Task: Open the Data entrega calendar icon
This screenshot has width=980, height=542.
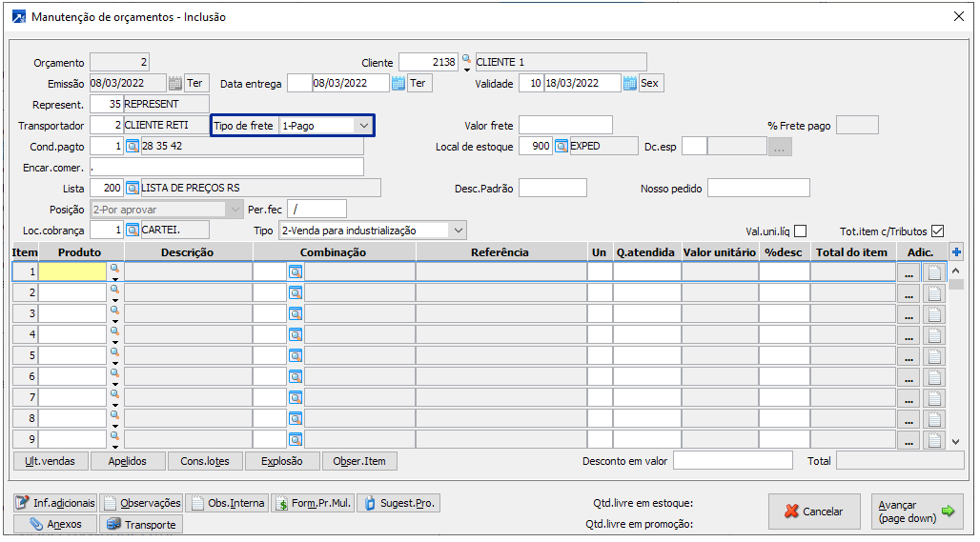Action: [x=398, y=83]
